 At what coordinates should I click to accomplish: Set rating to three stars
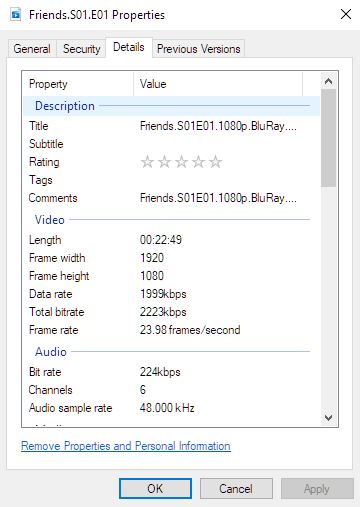181,162
